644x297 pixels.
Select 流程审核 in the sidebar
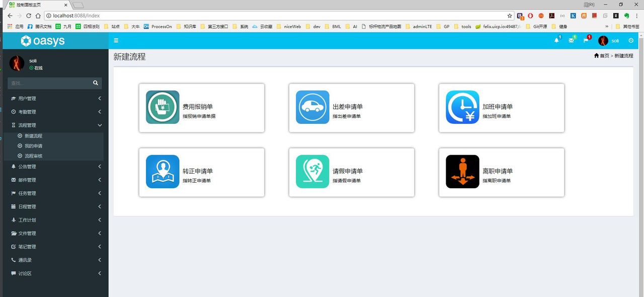tap(33, 156)
